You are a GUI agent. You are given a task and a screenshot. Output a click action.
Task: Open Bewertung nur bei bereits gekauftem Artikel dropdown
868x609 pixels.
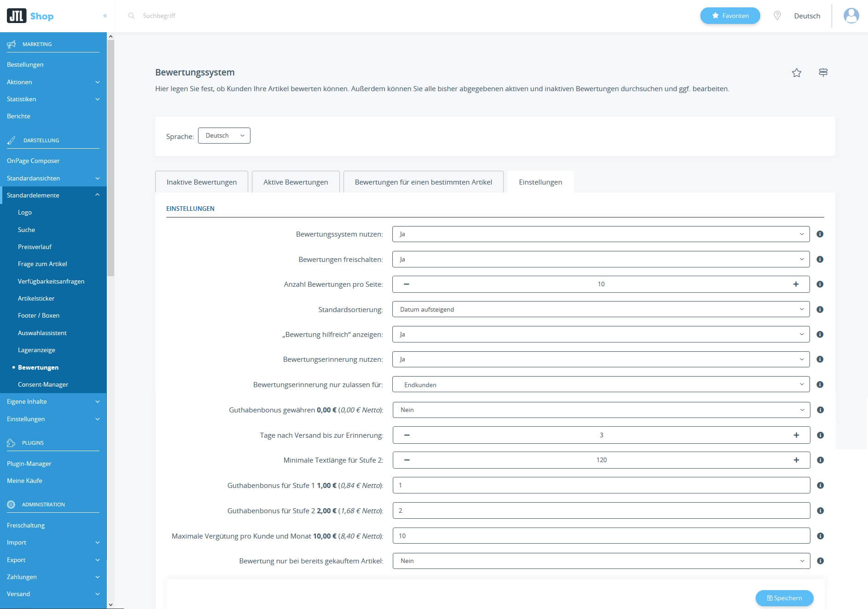(x=601, y=561)
